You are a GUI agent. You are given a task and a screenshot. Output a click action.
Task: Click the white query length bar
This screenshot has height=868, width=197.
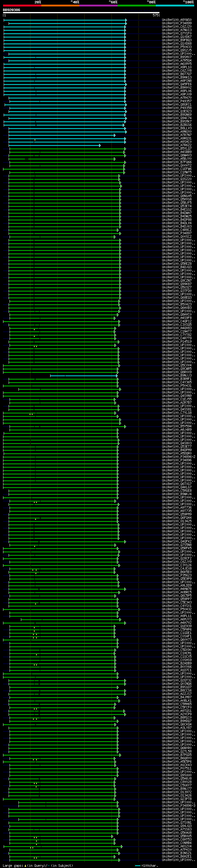coord(81,13)
